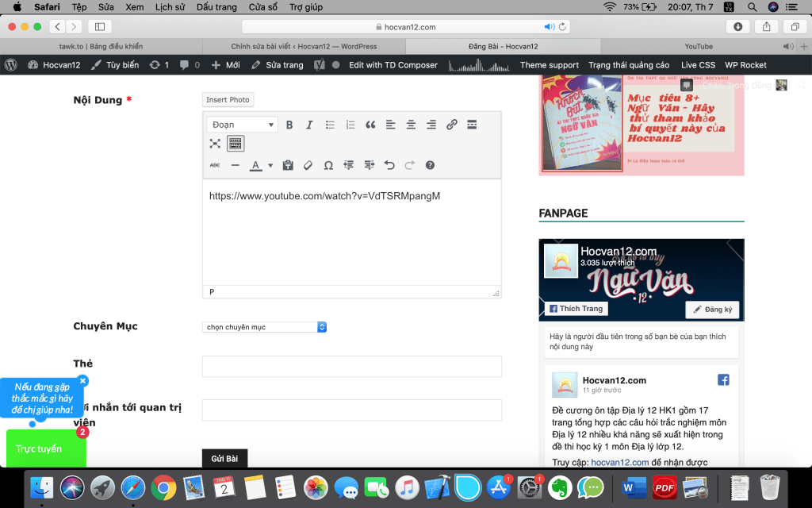This screenshot has height=508, width=812.
Task: Insert the Read More tag
Action: (472, 125)
